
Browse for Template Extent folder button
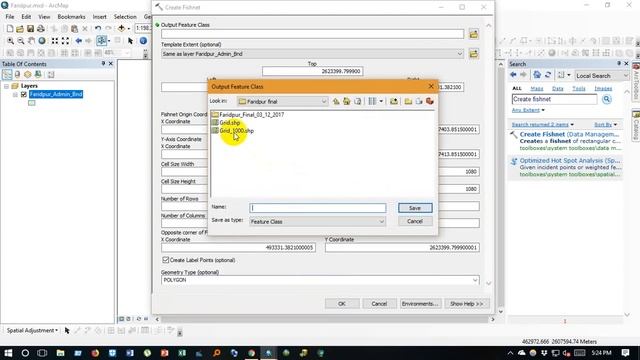pos(473,53)
